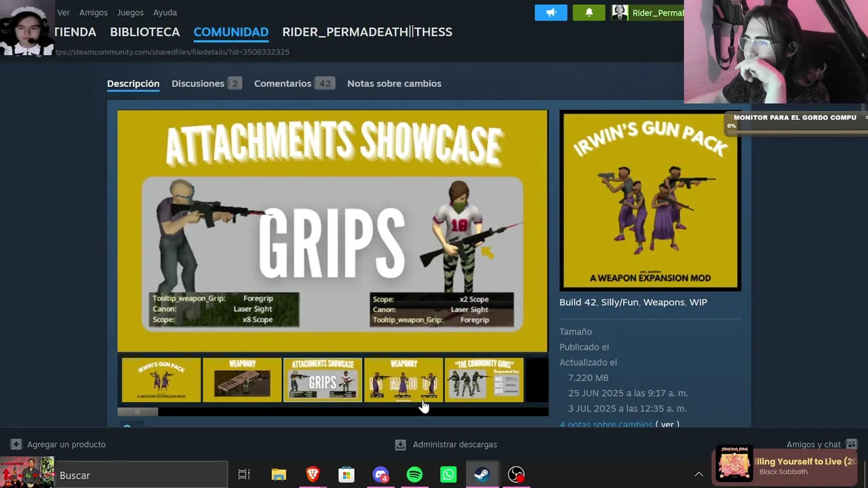Open Discord from the taskbar

tap(380, 475)
